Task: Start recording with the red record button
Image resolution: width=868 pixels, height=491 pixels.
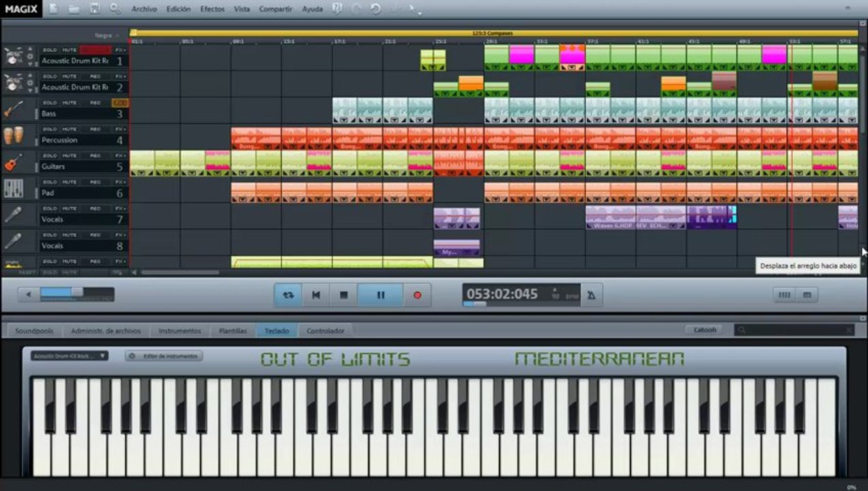Action: 417,295
